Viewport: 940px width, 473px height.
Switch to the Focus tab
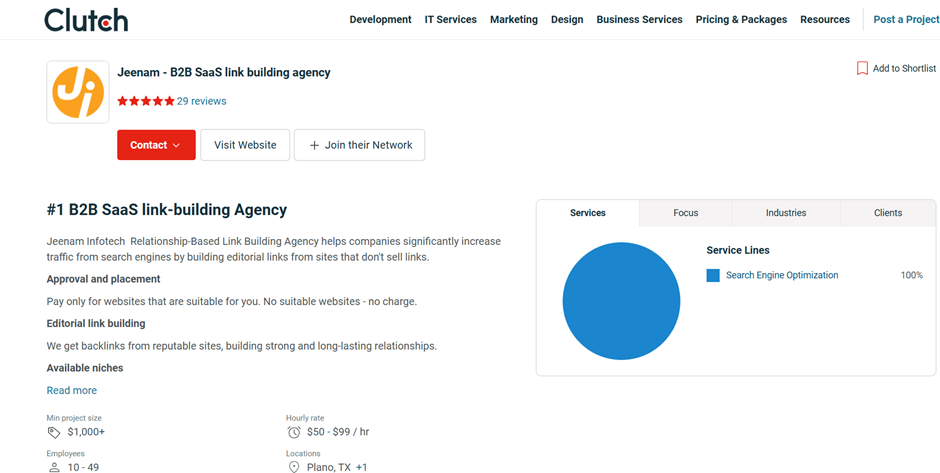click(686, 213)
